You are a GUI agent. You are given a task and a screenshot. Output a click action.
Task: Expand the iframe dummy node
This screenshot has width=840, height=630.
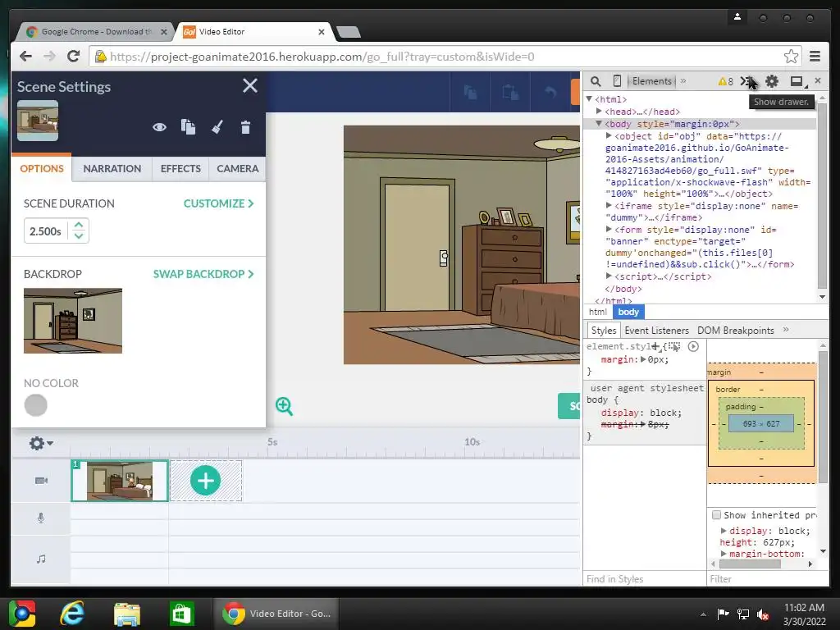tap(609, 206)
